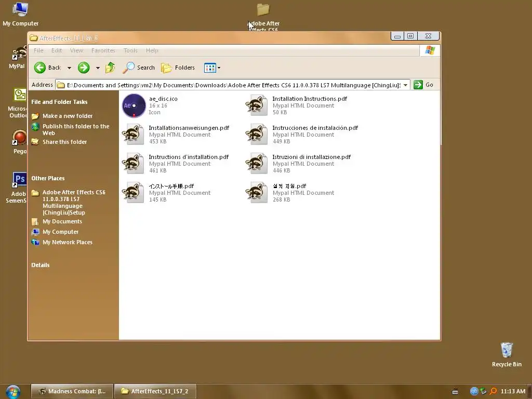This screenshot has height=399, width=532.
Task: Click the Installationsanweisungen.pdf file name
Action: click(189, 128)
